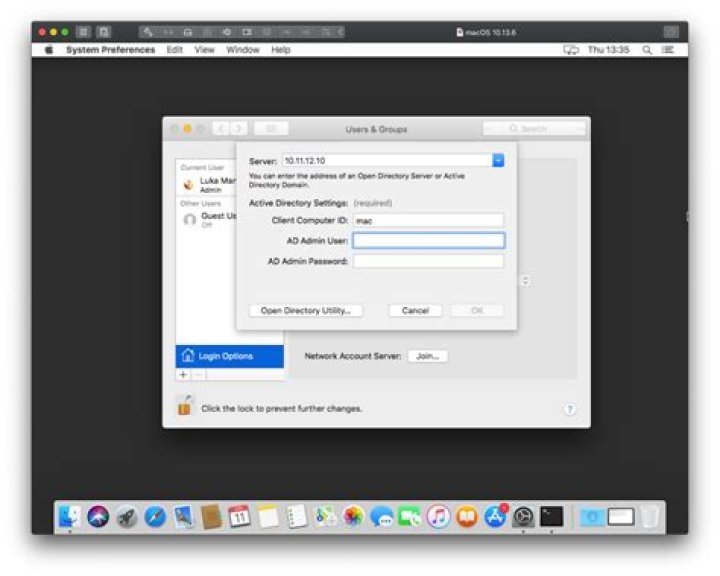720x576 pixels.
Task: Click the lock icon to prevent changes
Action: pos(184,406)
